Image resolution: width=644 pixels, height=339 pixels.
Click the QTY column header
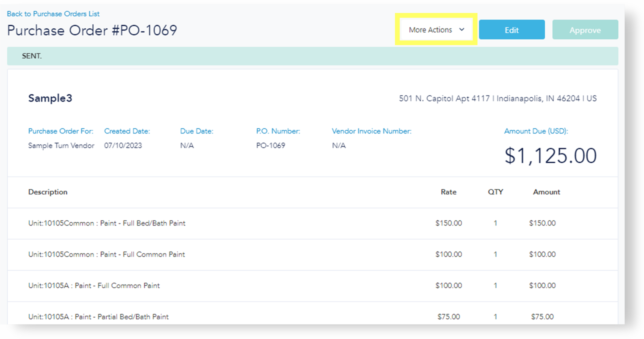495,192
